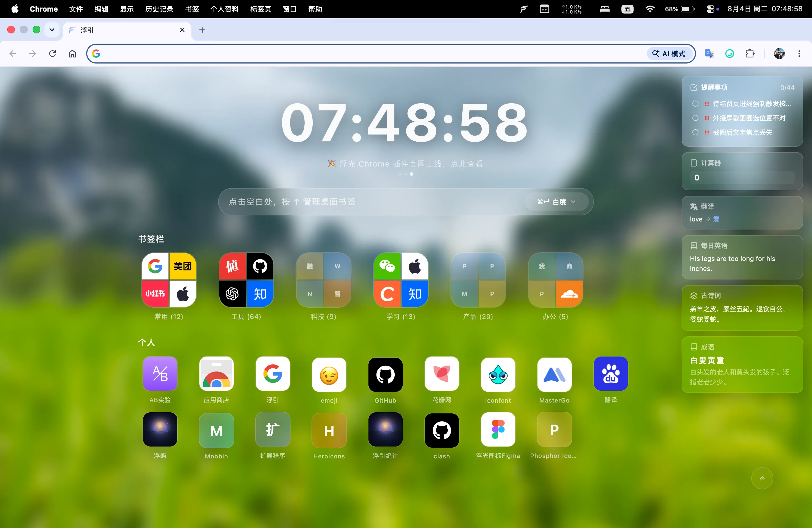Expand the 百度 search engine dropdown
This screenshot has height=528, width=812.
[557, 202]
